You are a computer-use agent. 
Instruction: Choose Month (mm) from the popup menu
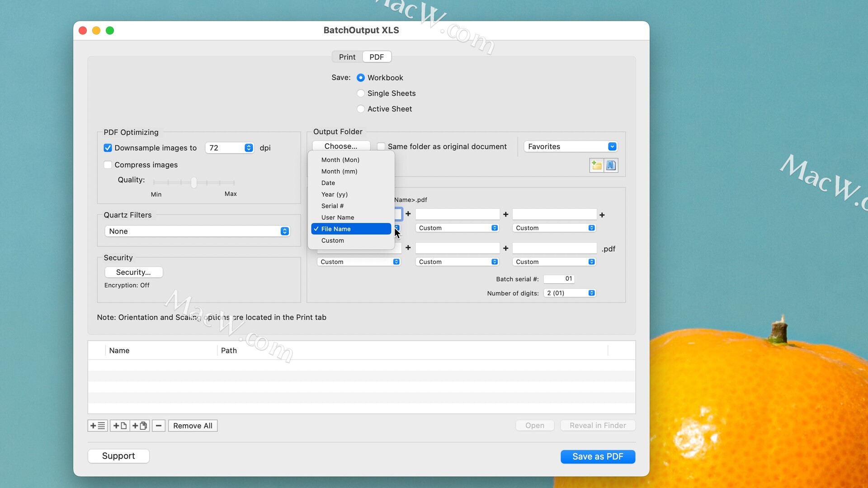click(x=351, y=172)
